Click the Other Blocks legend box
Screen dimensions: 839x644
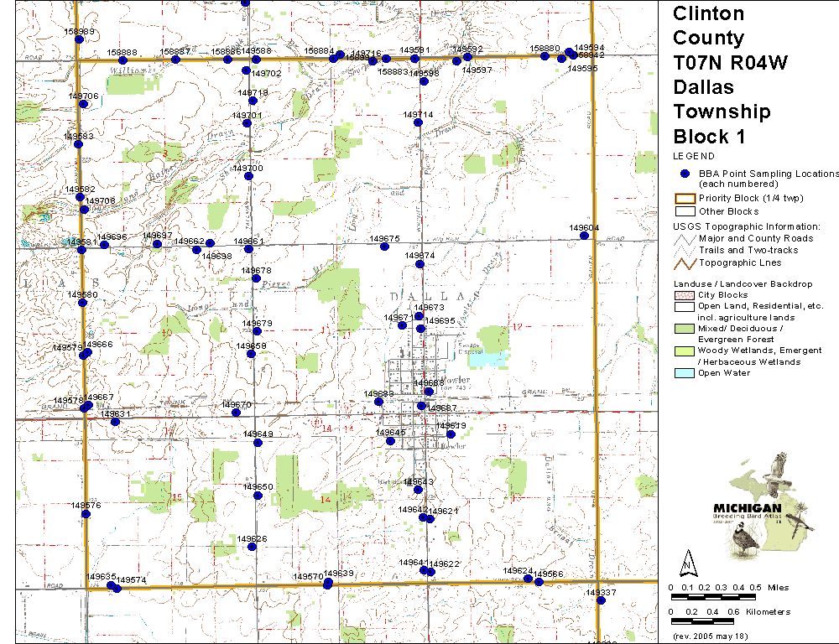684,211
